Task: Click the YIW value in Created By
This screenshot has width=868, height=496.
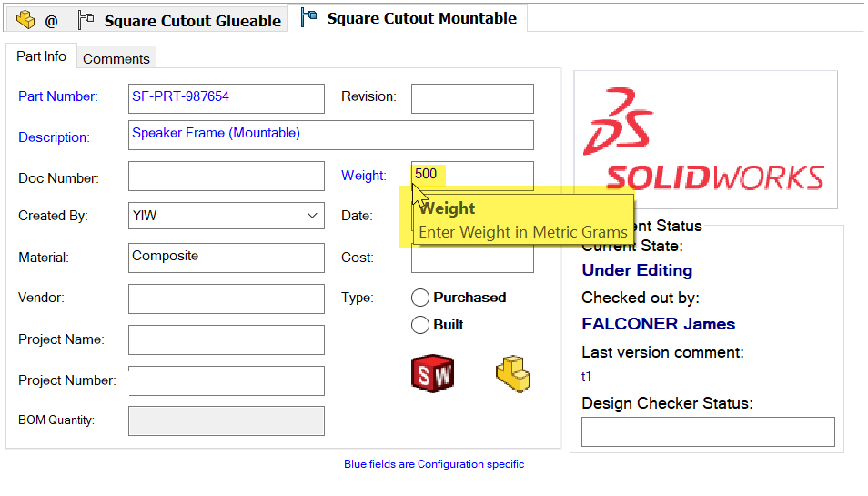Action: pos(145,216)
